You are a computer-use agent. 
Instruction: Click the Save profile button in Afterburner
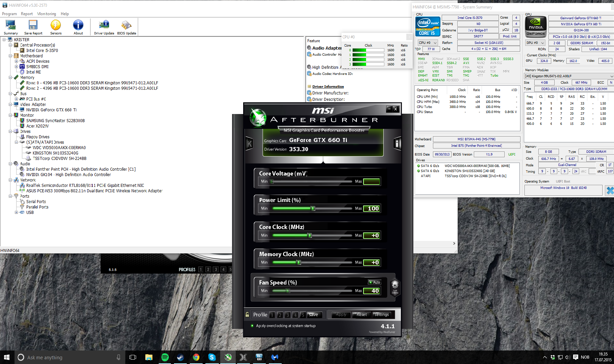click(313, 315)
